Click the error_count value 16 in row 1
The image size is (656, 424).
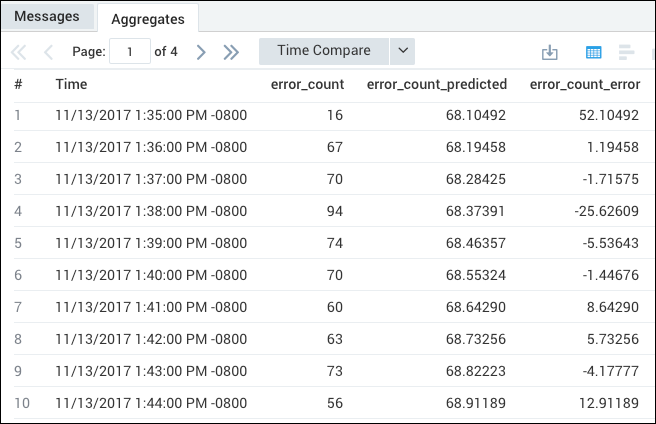point(334,115)
